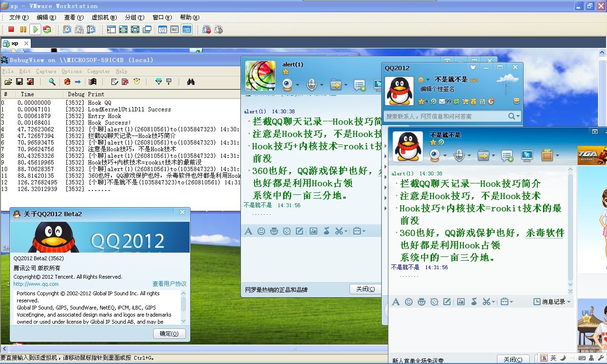The height and width of the screenshot is (364, 607).
Task: Click 查看用户协议 link in About dialog
Action: [x=169, y=284]
